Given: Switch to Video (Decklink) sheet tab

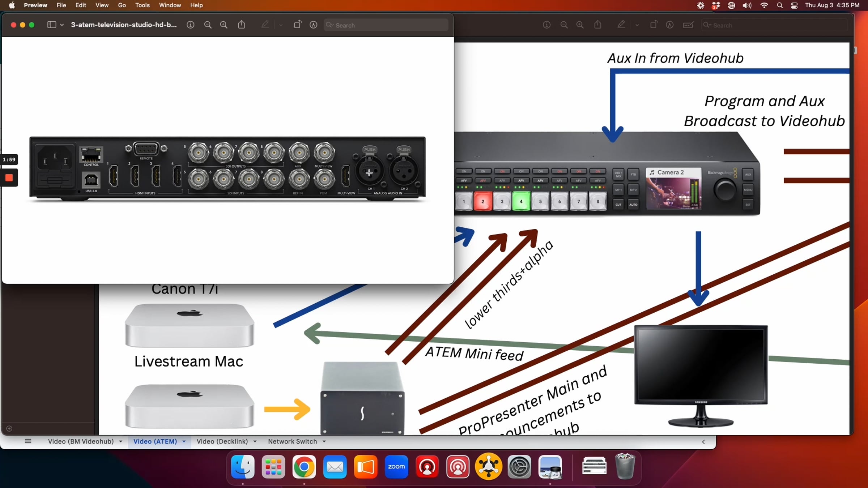Looking at the screenshot, I should click(x=222, y=441).
